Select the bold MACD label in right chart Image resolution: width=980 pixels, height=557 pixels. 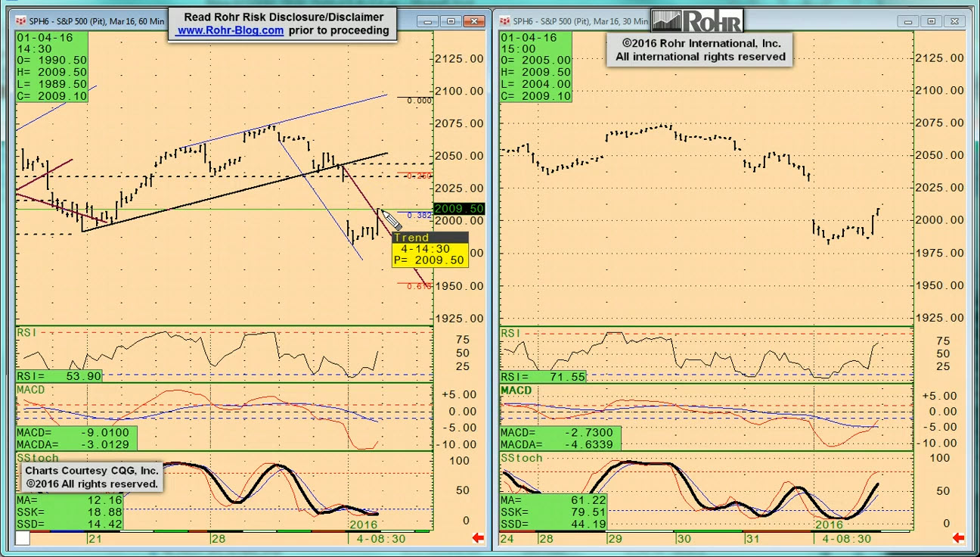tap(516, 390)
